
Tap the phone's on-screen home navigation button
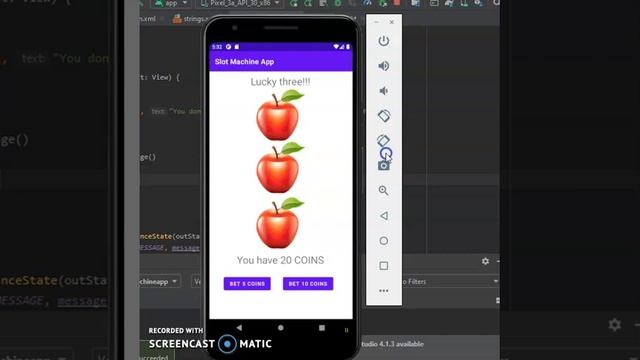280,328
